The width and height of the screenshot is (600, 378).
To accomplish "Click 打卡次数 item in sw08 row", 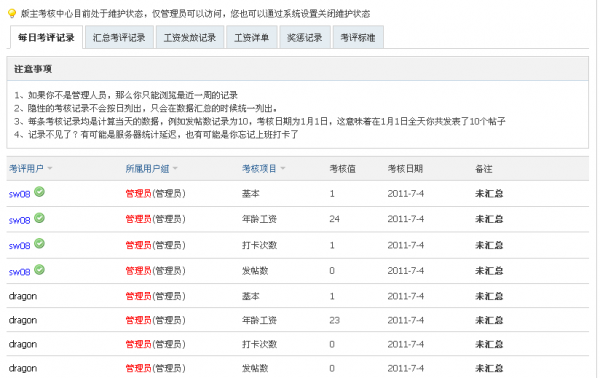I will [x=259, y=245].
